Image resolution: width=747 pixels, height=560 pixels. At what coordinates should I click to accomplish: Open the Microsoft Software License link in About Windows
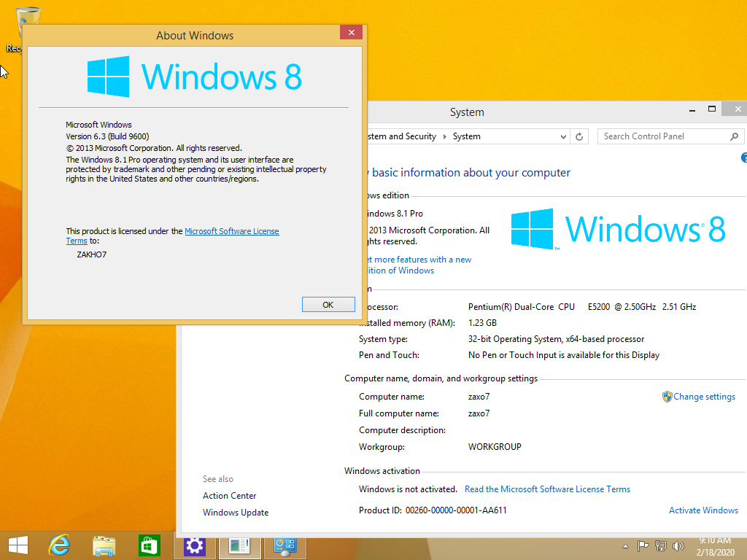[x=231, y=231]
